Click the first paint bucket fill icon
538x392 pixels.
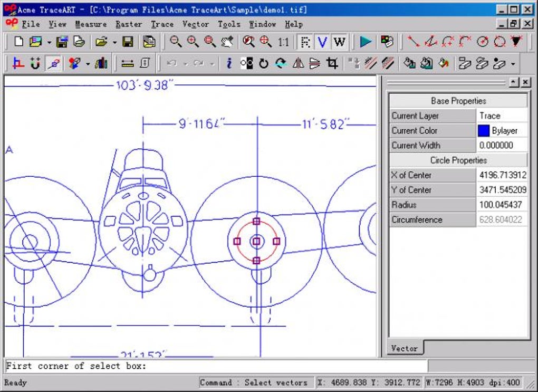point(409,63)
